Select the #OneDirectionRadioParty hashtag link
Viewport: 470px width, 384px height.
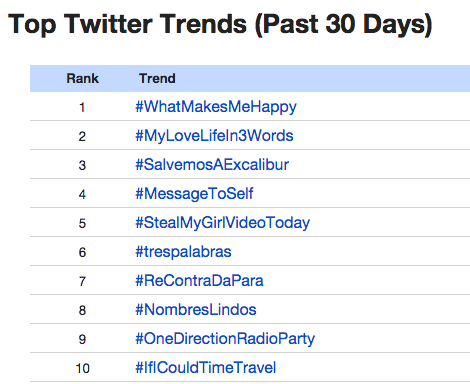225,339
